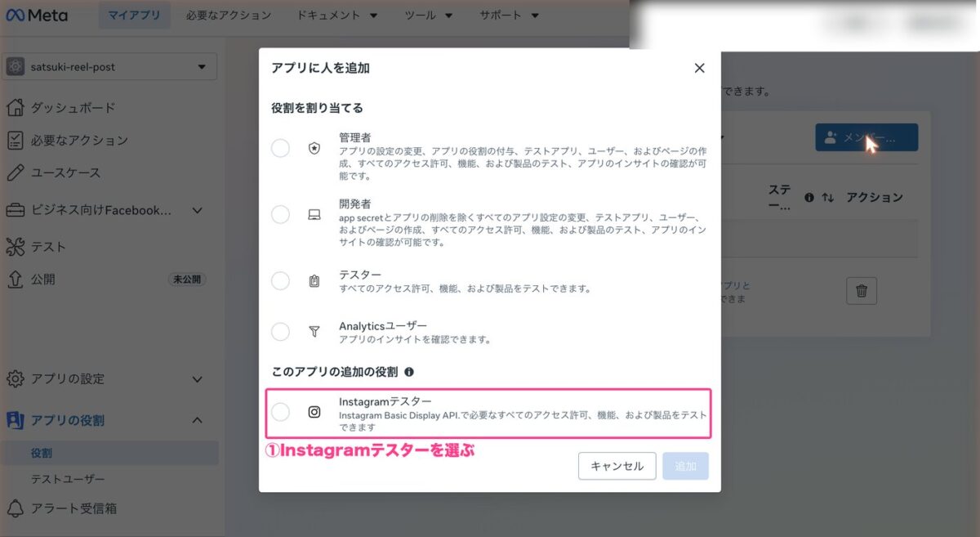Click the アプリの役割 icon in the sidebar

(x=15, y=420)
